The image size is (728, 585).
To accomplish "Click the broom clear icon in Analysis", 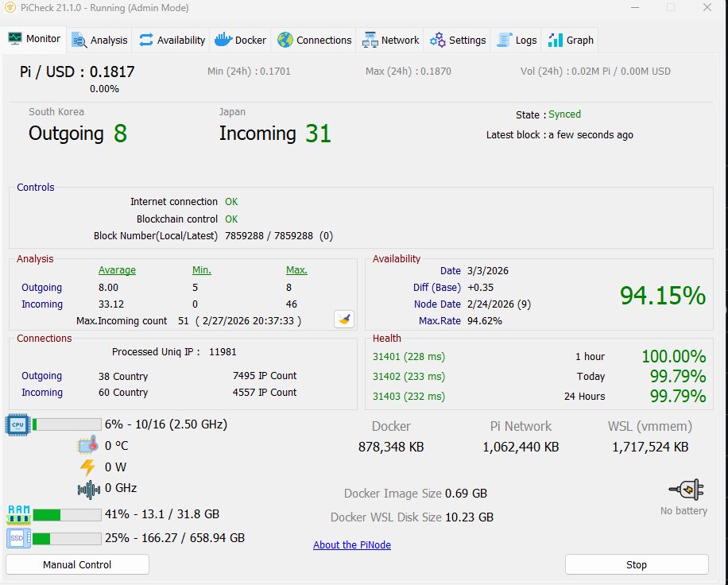I will 344,320.
